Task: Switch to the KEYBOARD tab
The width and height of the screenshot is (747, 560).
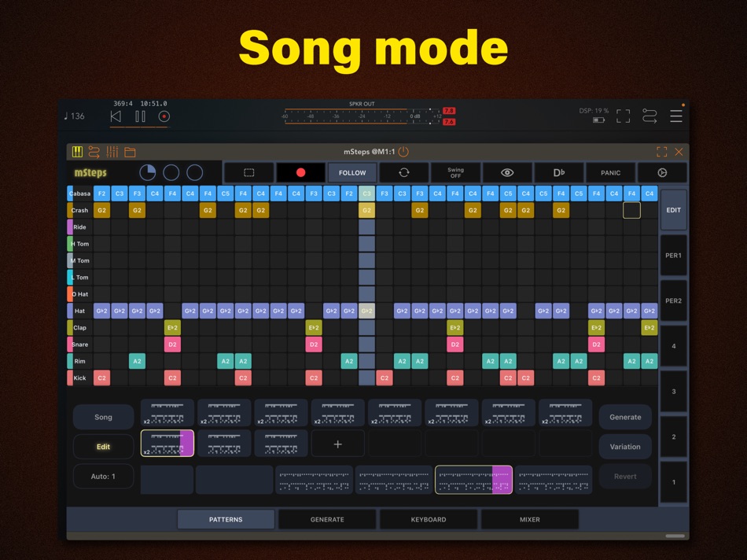Action: pos(429,519)
